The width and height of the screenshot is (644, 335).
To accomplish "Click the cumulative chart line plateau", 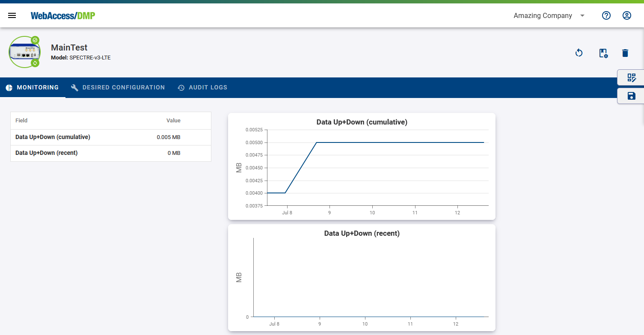I will click(400, 142).
